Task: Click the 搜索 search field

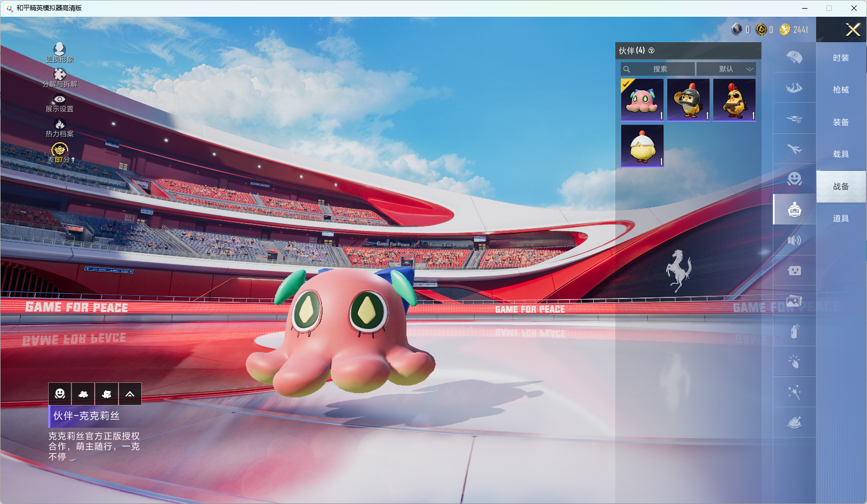Action: pyautogui.click(x=658, y=69)
